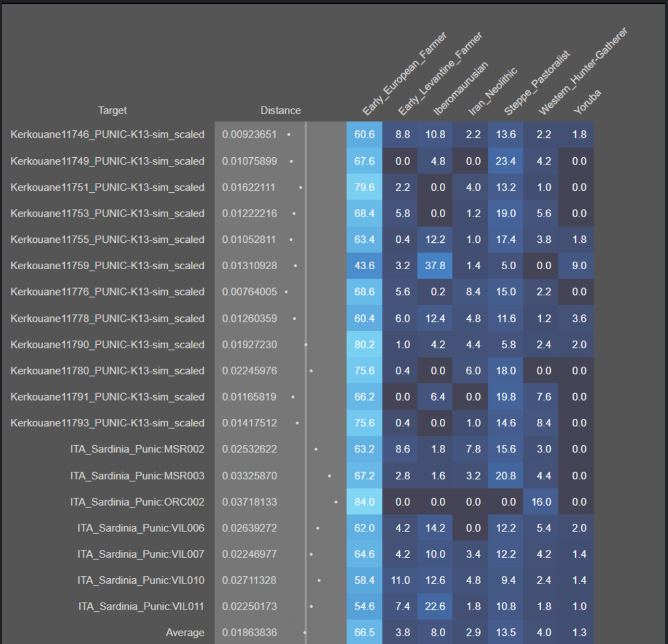Click the Iberomaurusian column header

[x=461, y=88]
